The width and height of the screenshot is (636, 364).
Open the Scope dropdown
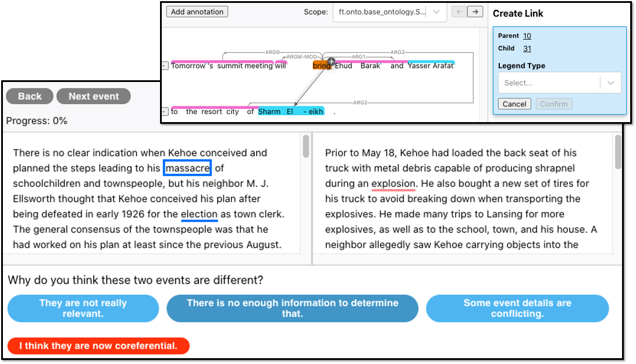click(389, 12)
